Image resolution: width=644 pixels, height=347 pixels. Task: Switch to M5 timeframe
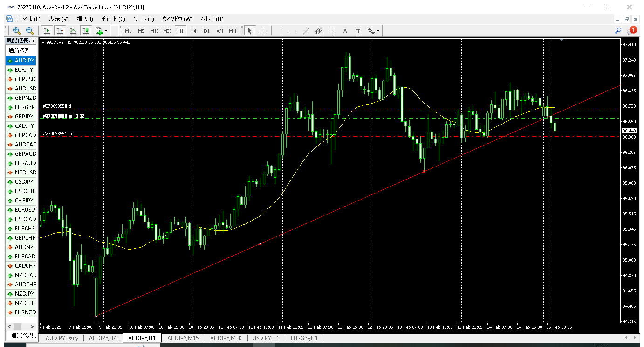pyautogui.click(x=141, y=31)
